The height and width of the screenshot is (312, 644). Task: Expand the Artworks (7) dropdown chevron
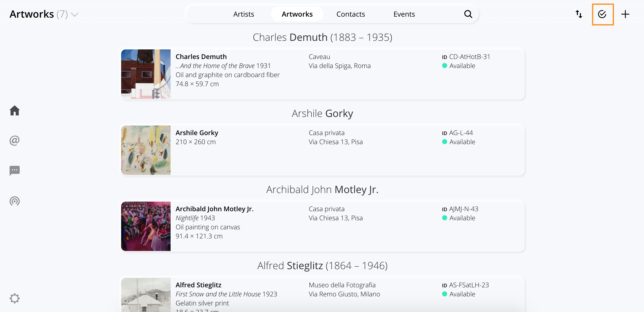[x=75, y=15]
